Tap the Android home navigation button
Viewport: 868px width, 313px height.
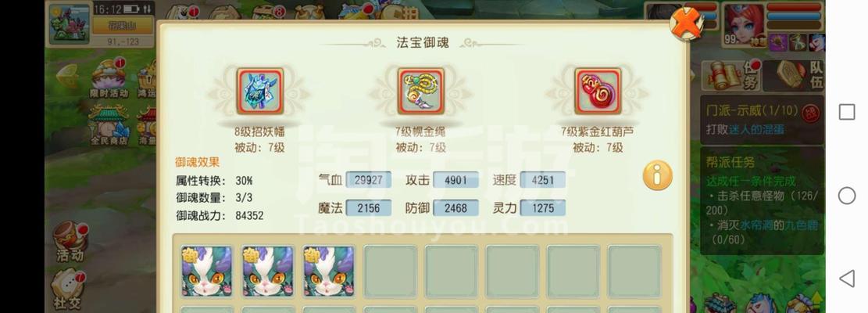click(846, 196)
